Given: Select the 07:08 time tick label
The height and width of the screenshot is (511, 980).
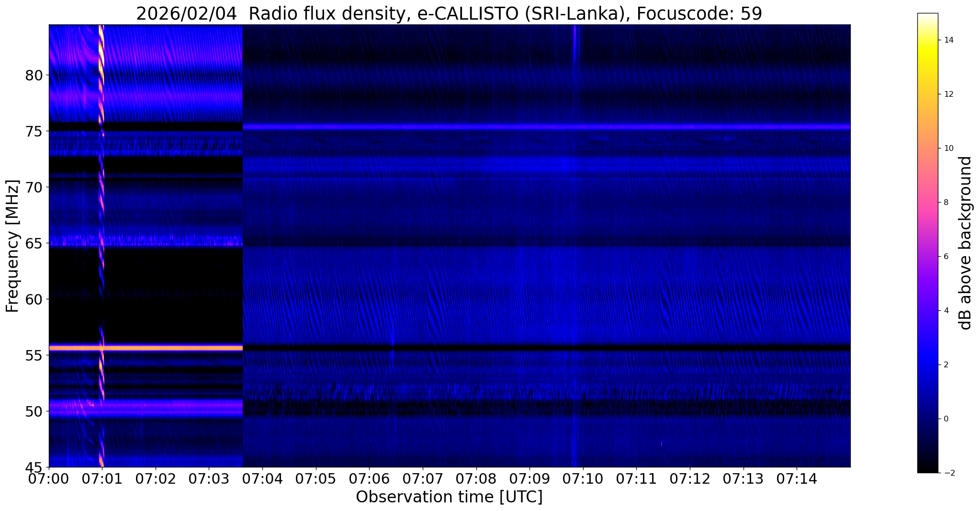Looking at the screenshot, I should pos(476,478).
